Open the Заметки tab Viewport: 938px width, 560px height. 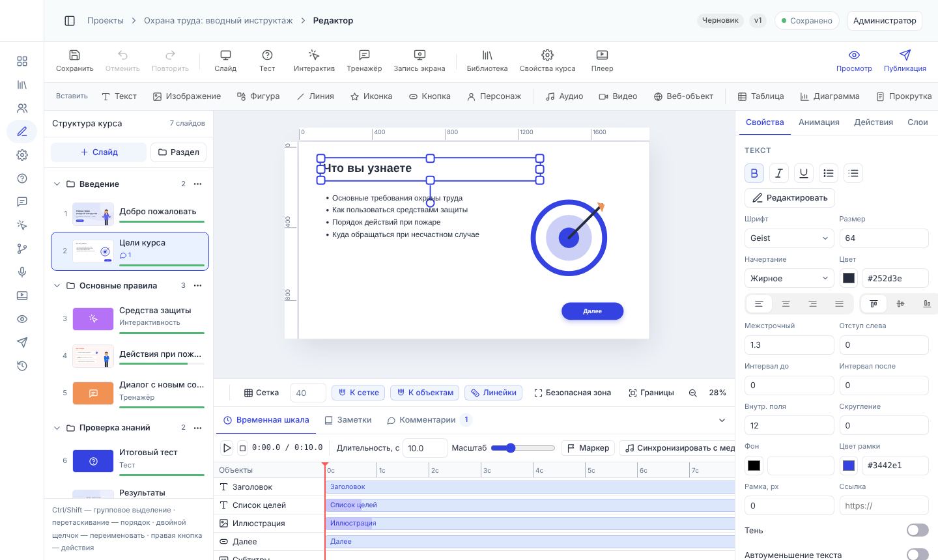[x=348, y=420]
